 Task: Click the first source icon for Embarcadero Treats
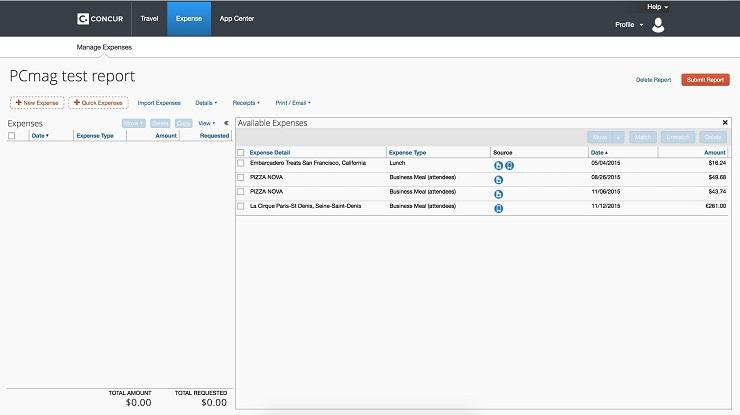tap(498, 166)
